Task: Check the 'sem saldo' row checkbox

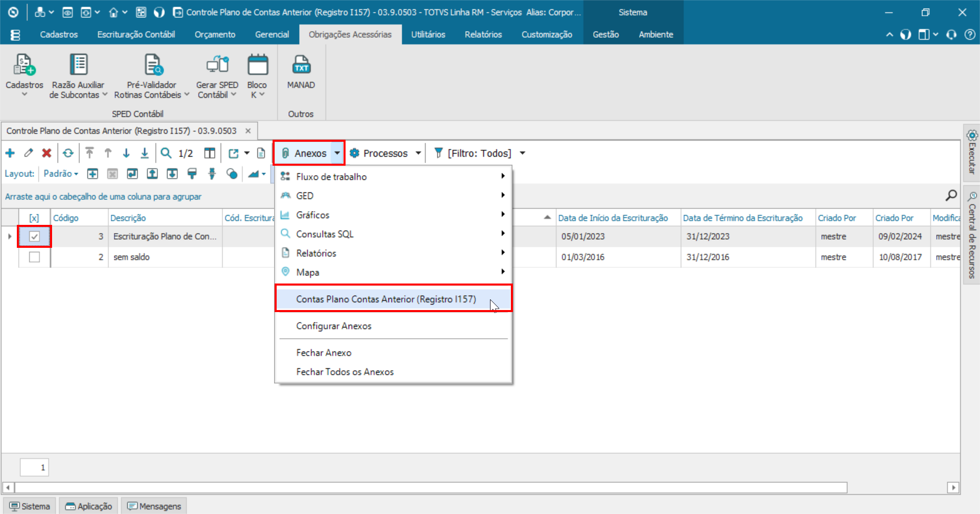Action: point(34,257)
